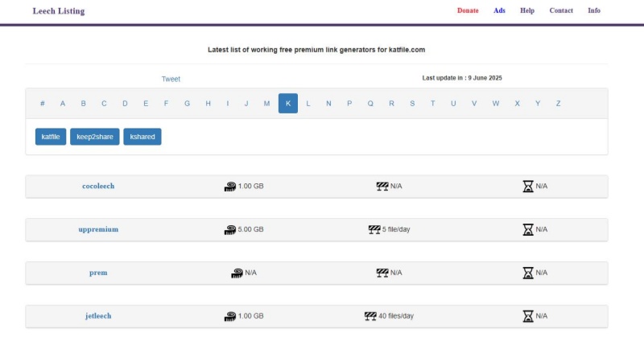This screenshot has height=345, width=644.
Task: Click the file size icon in uppremium row
Action: coord(230,230)
